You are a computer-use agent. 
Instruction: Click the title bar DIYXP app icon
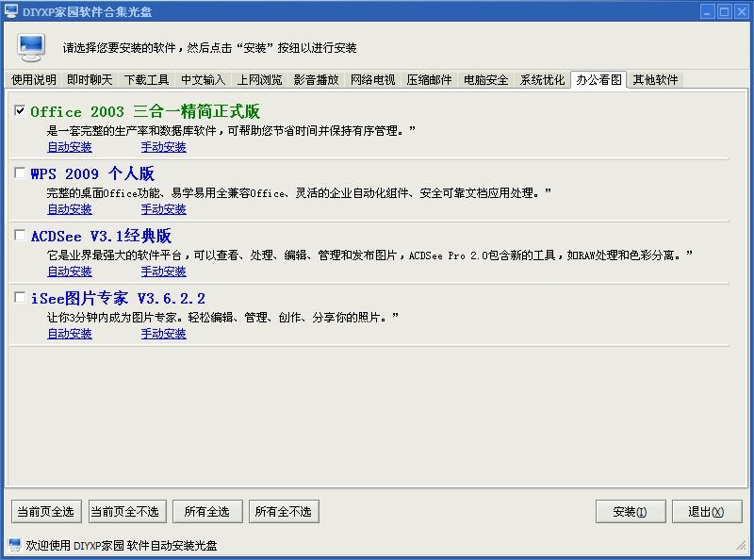coord(11,10)
